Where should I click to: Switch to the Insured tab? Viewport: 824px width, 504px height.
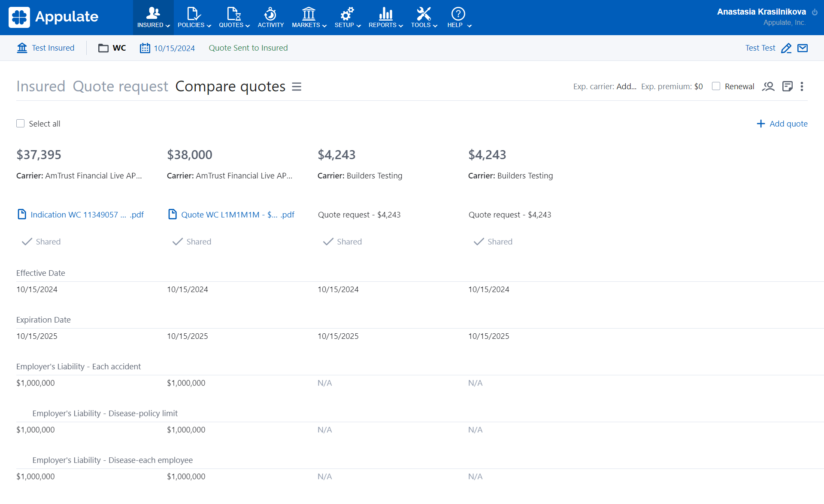point(40,86)
